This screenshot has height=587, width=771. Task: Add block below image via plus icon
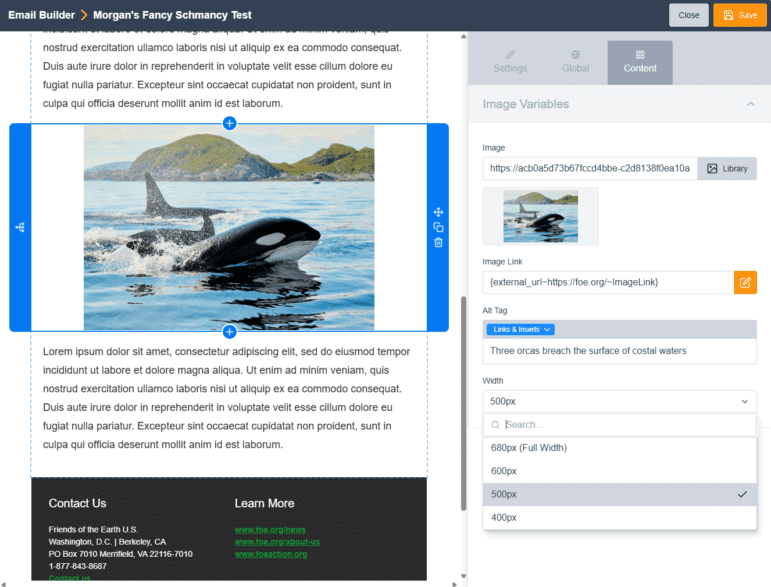coord(229,332)
